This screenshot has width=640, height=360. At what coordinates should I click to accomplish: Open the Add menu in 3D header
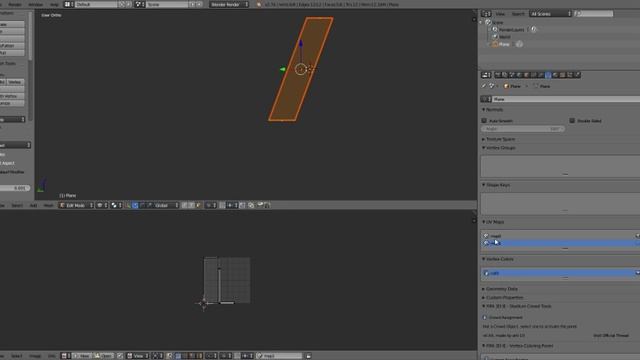coord(33,205)
